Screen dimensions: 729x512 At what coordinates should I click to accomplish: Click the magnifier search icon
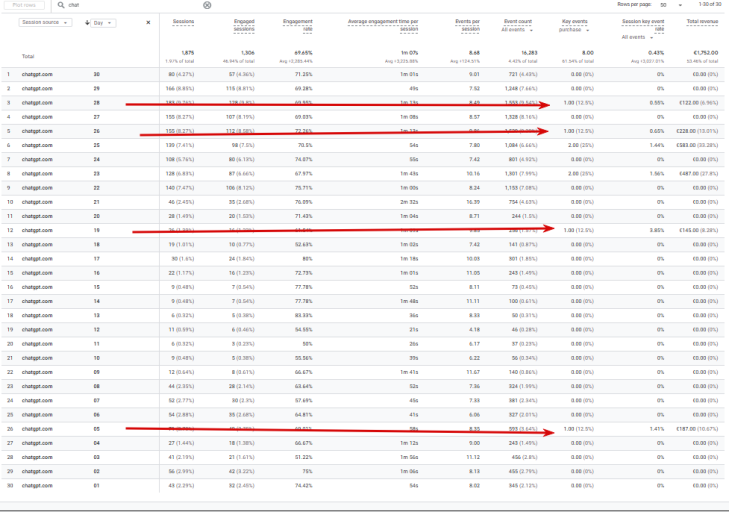(x=61, y=5)
